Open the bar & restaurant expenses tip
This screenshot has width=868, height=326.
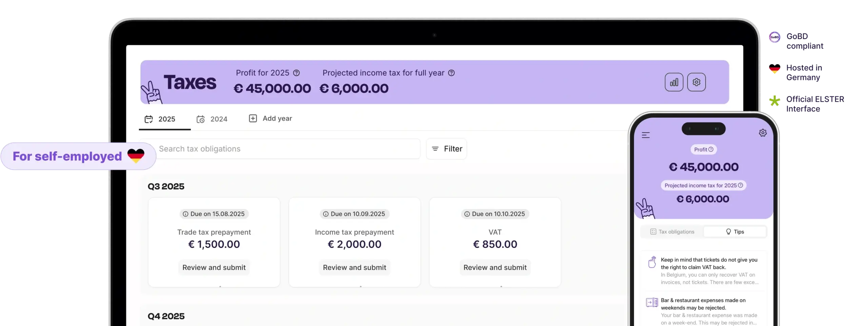(703, 311)
